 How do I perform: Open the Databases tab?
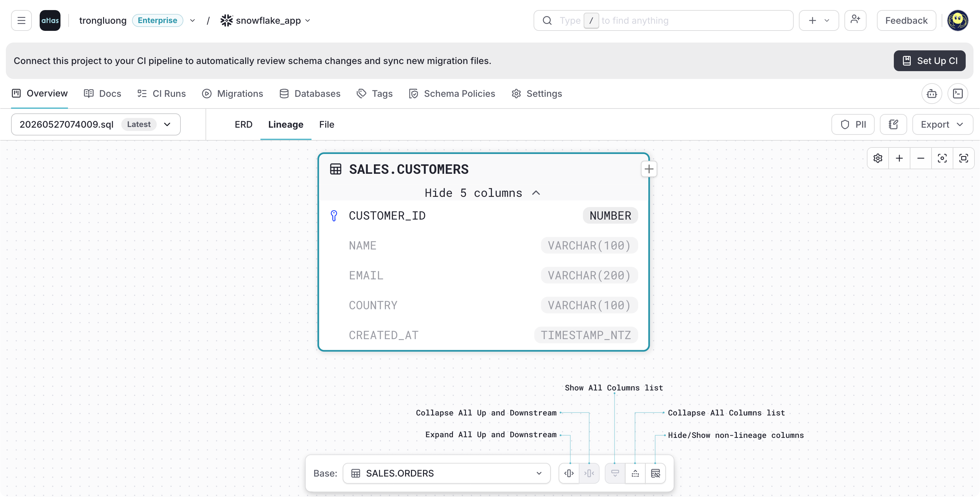coord(310,94)
